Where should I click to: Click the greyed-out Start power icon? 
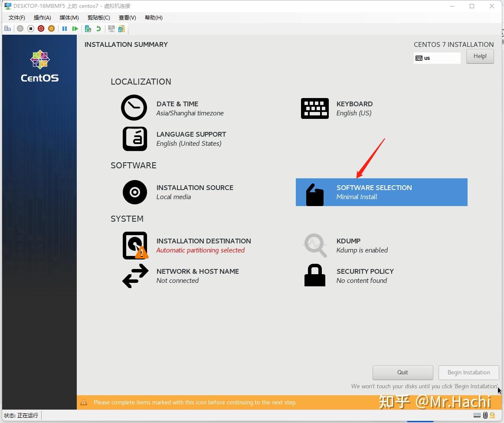(x=20, y=29)
